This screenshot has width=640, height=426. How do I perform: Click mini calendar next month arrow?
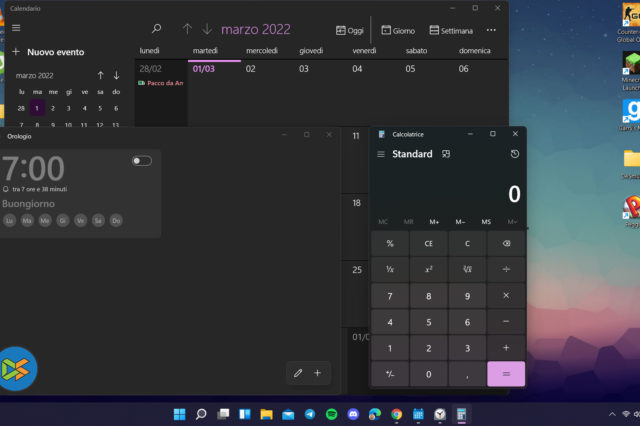[116, 75]
